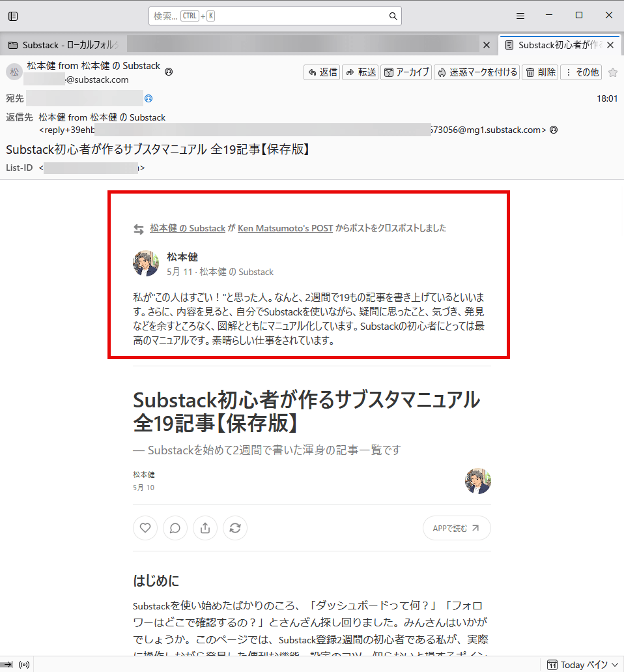Viewport: 624px width, 672px height.
Task: Click the status bar collapse arrow icon
Action: coord(8,665)
